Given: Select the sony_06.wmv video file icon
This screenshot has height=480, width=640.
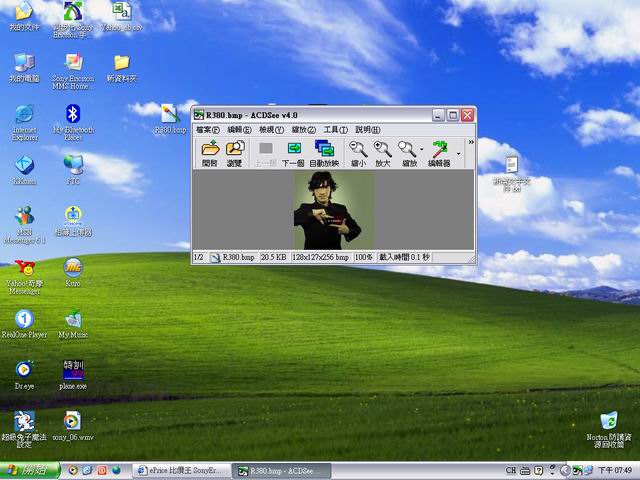Looking at the screenshot, I should 73,426.
